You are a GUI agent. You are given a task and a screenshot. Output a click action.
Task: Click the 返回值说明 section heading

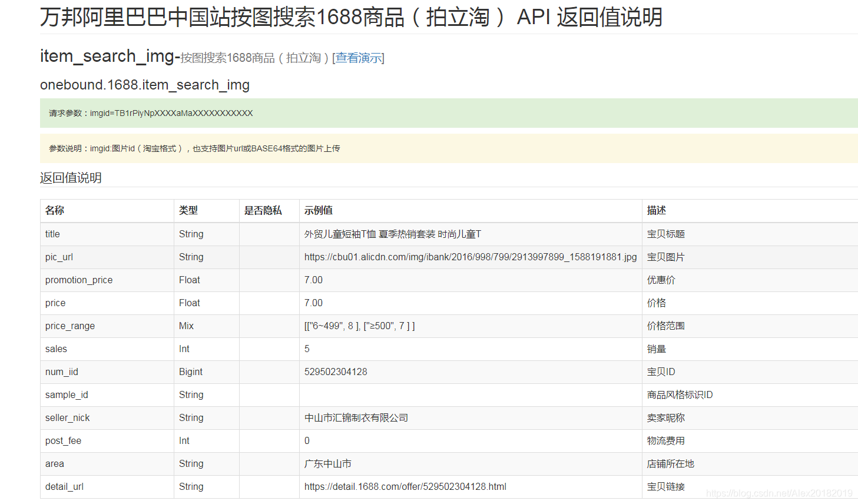point(71,178)
